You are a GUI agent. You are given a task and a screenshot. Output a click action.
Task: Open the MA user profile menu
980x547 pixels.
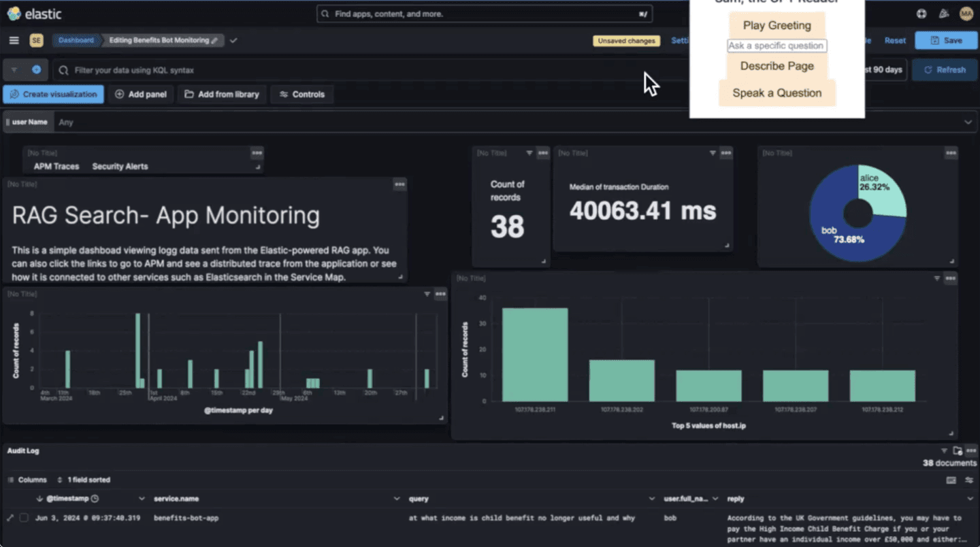pyautogui.click(x=966, y=13)
